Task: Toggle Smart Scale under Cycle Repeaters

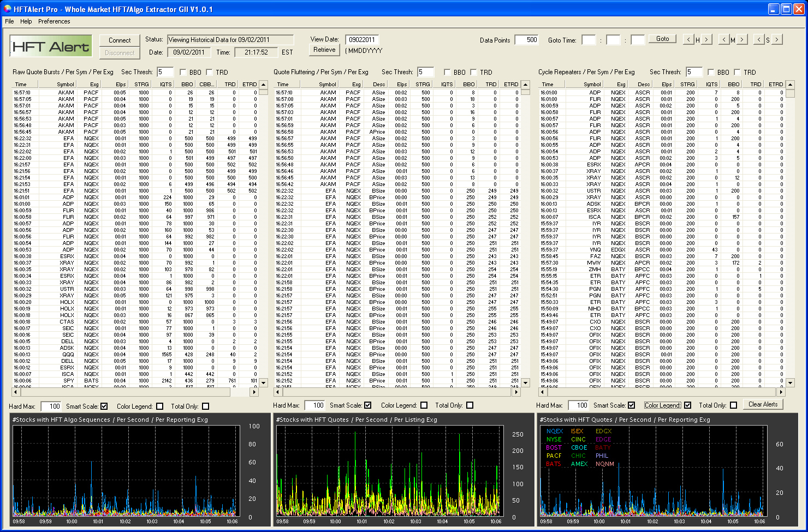Action: [632, 405]
